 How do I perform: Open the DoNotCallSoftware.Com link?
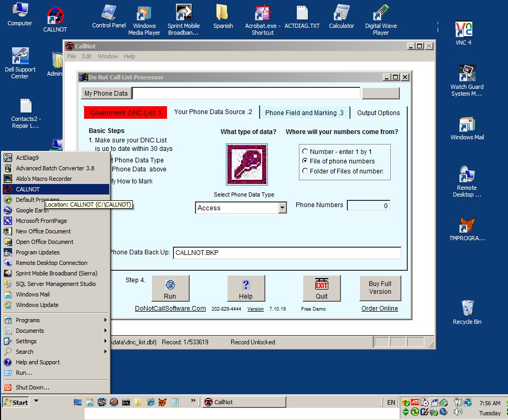(x=170, y=309)
